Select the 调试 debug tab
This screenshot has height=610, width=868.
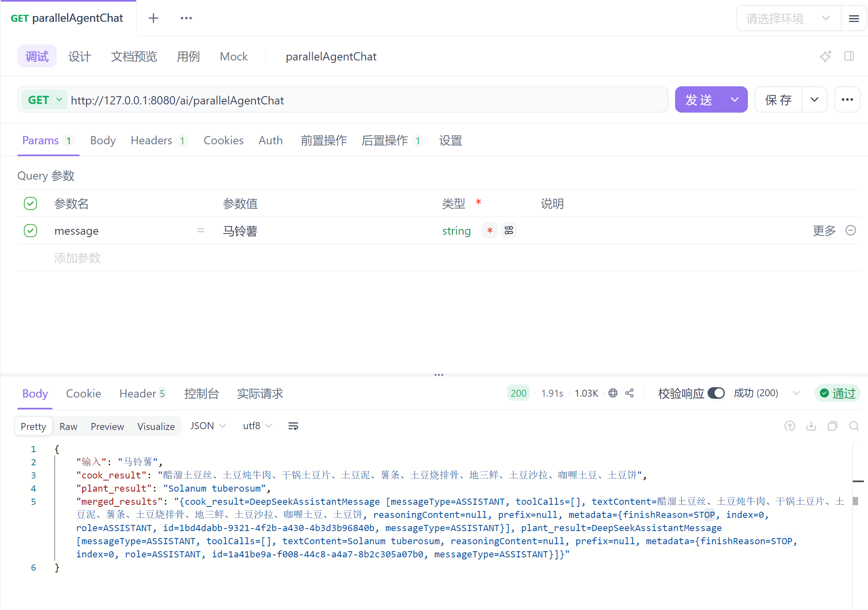click(37, 56)
